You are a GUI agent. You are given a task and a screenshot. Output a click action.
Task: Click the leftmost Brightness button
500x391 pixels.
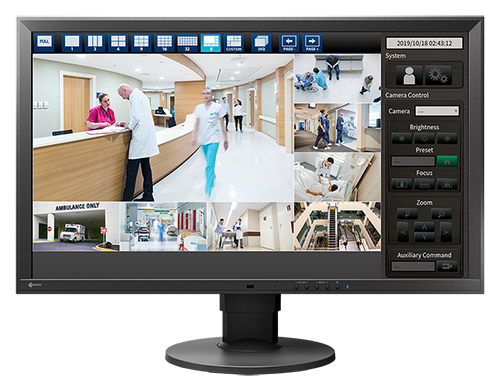coord(401,138)
